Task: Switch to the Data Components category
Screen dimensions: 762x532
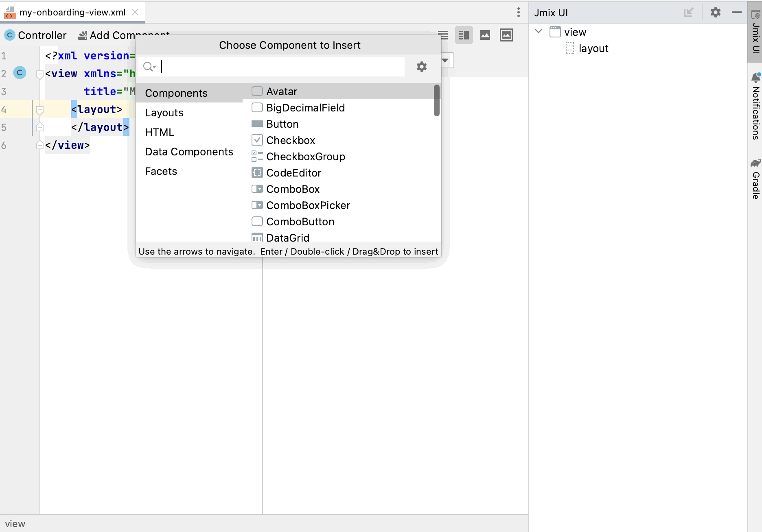Action: (x=189, y=152)
